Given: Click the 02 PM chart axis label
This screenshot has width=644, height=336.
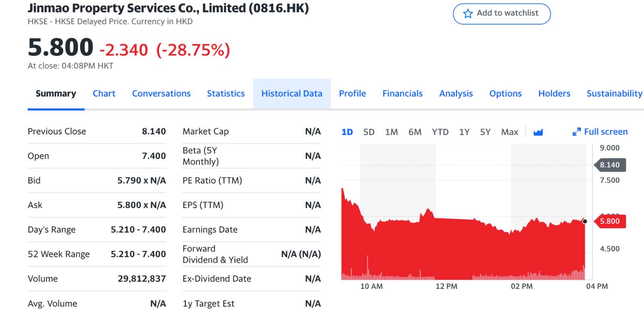Looking at the screenshot, I should [x=522, y=286].
